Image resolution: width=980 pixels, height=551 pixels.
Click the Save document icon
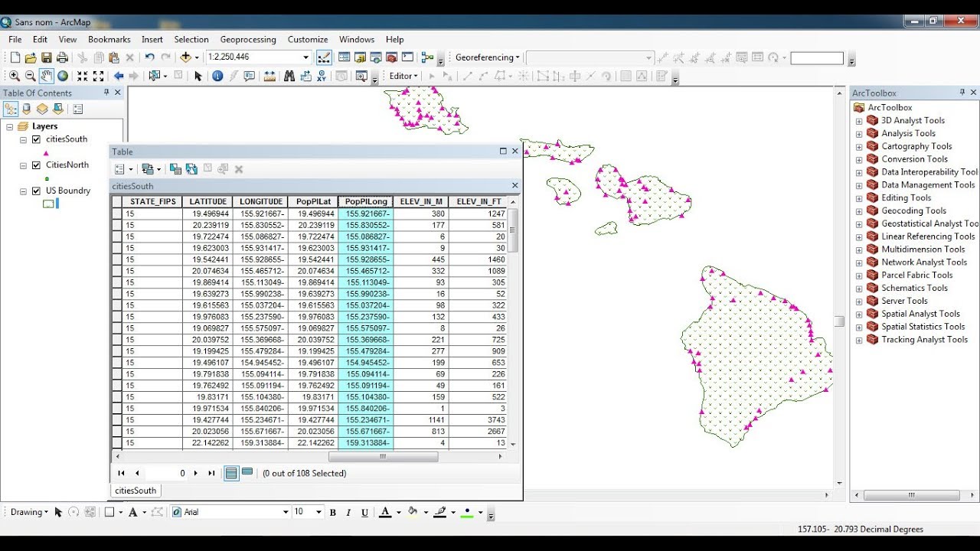pos(47,57)
